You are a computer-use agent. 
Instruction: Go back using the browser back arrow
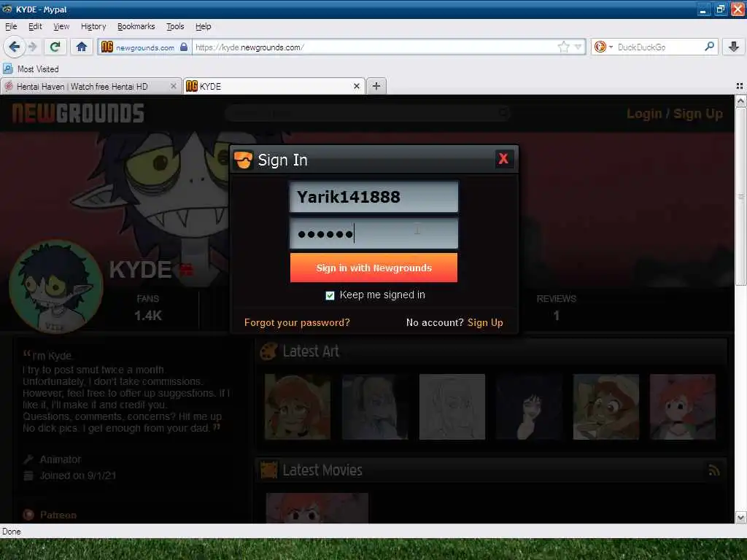pyautogui.click(x=14, y=47)
